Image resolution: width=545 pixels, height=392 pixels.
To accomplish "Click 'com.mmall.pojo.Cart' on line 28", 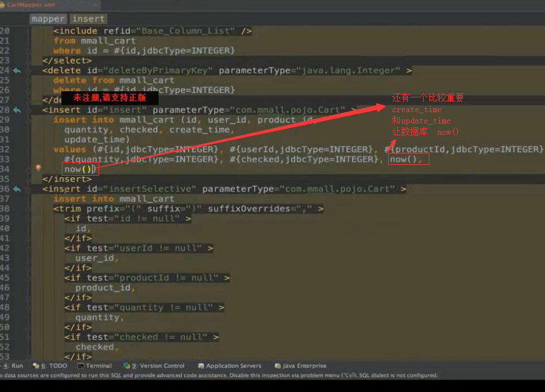I will click(287, 110).
